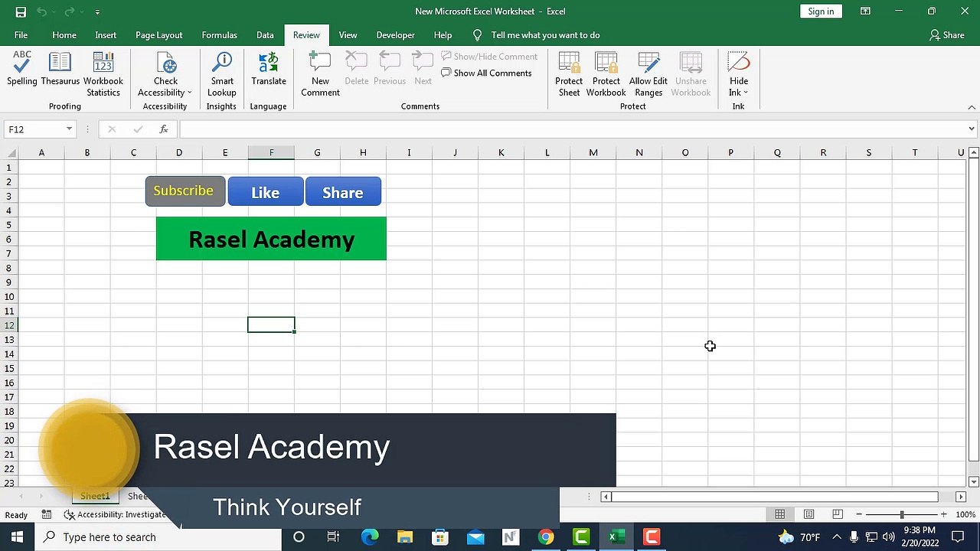Switch to the Page Layout tab
Viewport: 980px width, 551px height.
pyautogui.click(x=158, y=35)
